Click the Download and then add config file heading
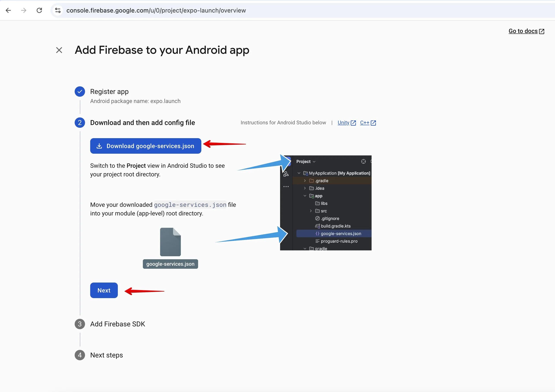Screen dimensions: 555x392 pyautogui.click(x=143, y=123)
